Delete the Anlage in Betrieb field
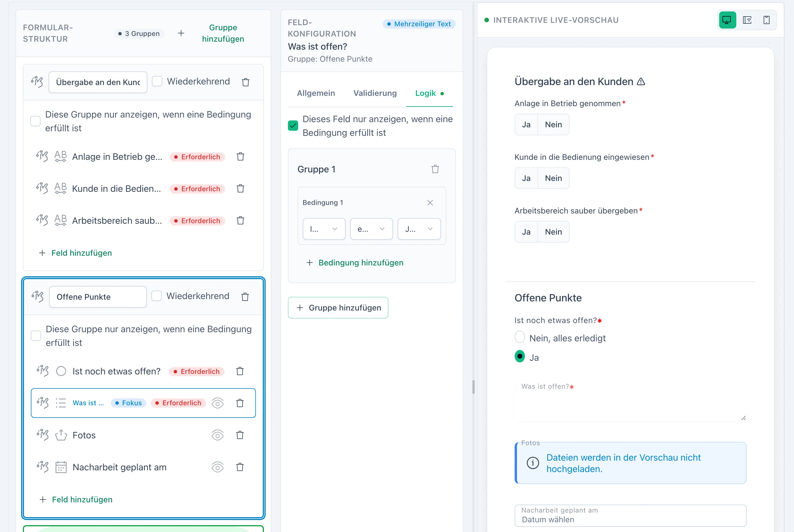The height and width of the screenshot is (532, 794). coord(240,156)
